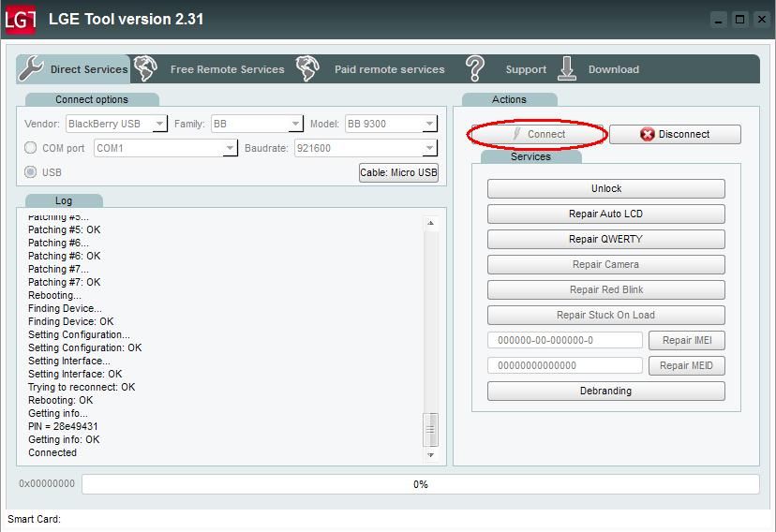This screenshot has height=532, width=776.
Task: Click the Repair Camera button
Action: [606, 264]
